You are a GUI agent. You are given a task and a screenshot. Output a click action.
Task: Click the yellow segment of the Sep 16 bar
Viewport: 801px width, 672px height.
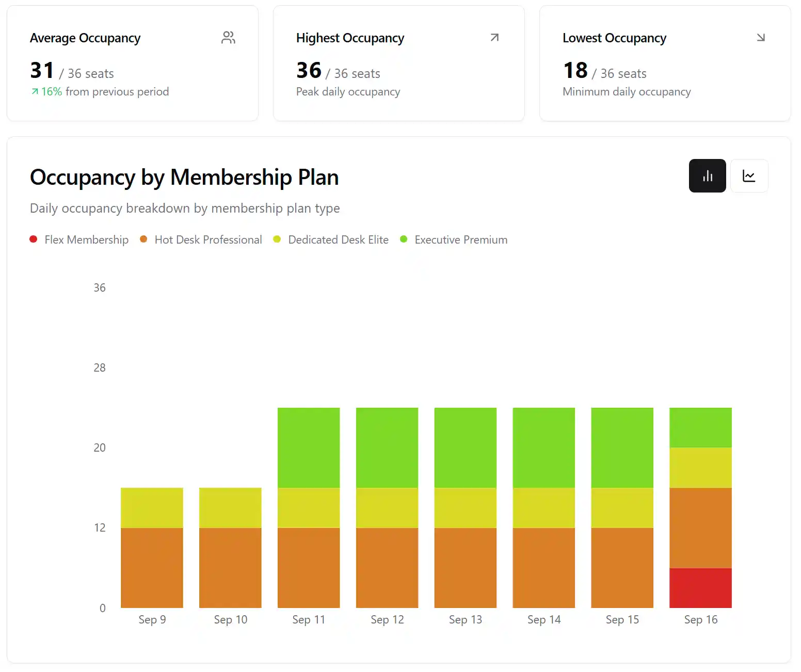[700, 467]
